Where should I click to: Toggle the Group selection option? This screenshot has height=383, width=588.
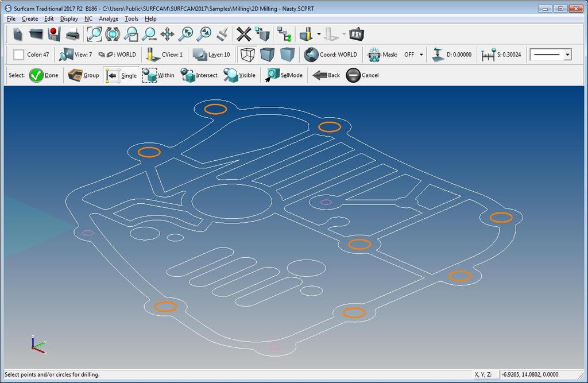click(83, 75)
